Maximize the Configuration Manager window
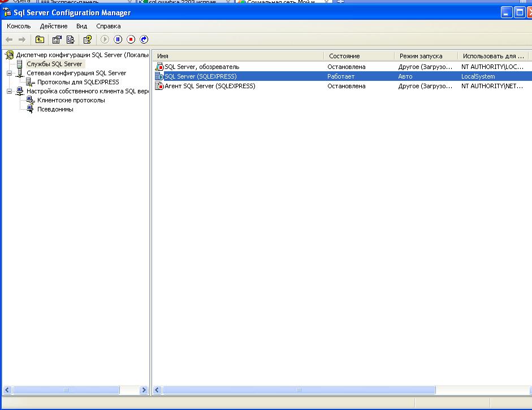This screenshot has width=532, height=410. point(520,12)
